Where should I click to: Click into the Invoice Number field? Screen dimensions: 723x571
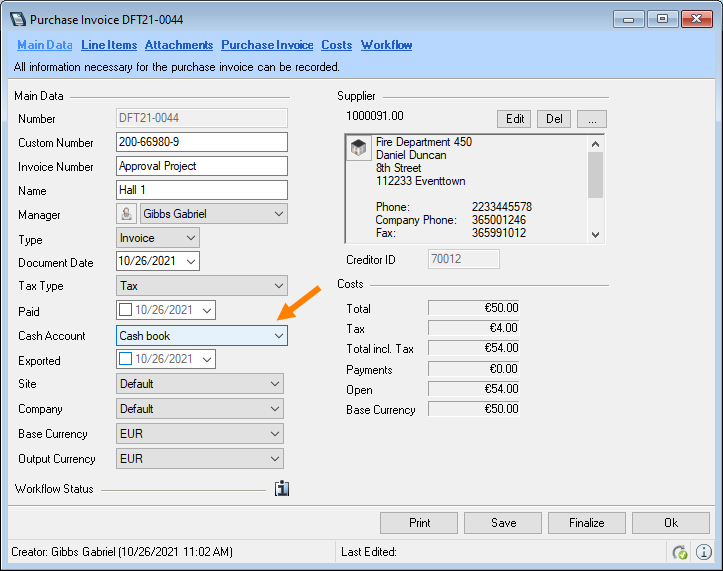click(x=202, y=166)
